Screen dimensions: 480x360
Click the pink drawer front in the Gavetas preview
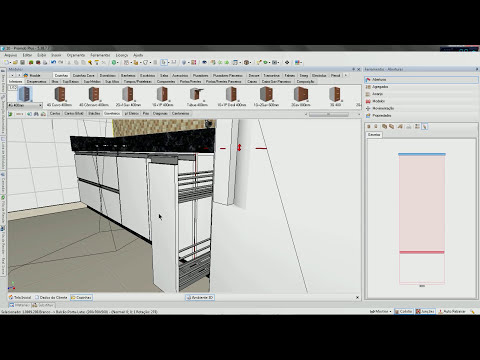(422, 203)
